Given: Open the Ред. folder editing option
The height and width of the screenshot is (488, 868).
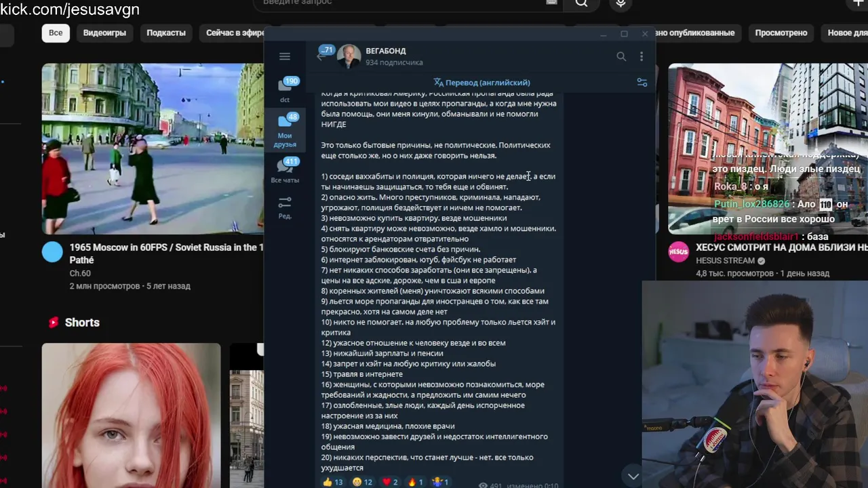Looking at the screenshot, I should pos(285,207).
